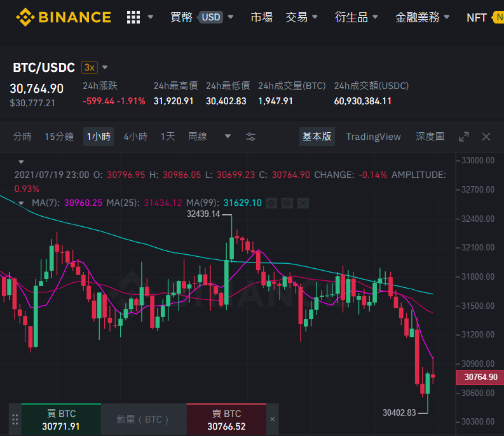Expand the arrow next to 衍生品
Viewport: 504px width, 436px height.
click(375, 17)
